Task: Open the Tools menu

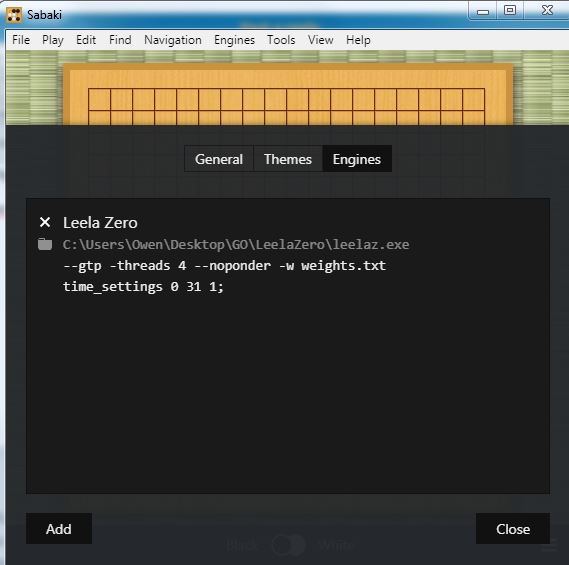Action: [281, 40]
